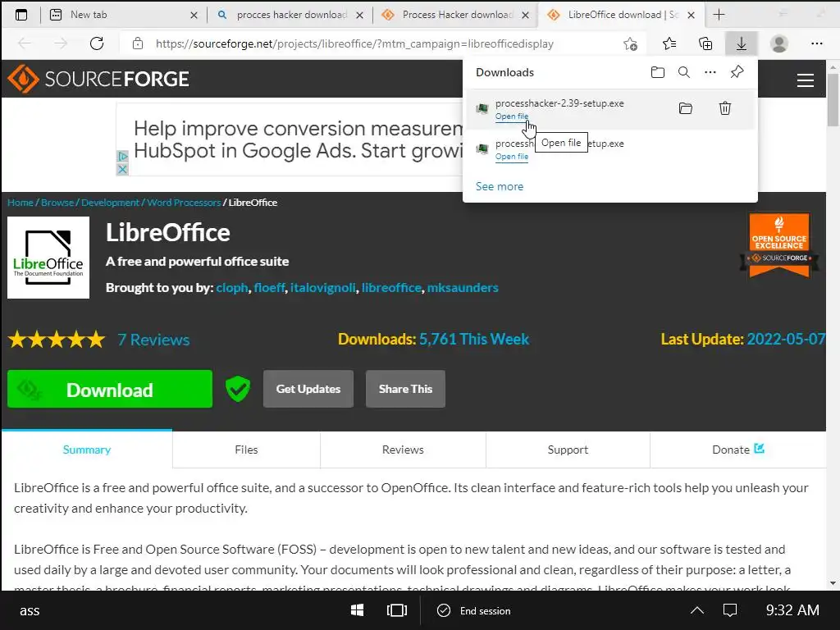Close the New tab browser tab
Viewport: 840px width, 630px height.
(x=194, y=15)
